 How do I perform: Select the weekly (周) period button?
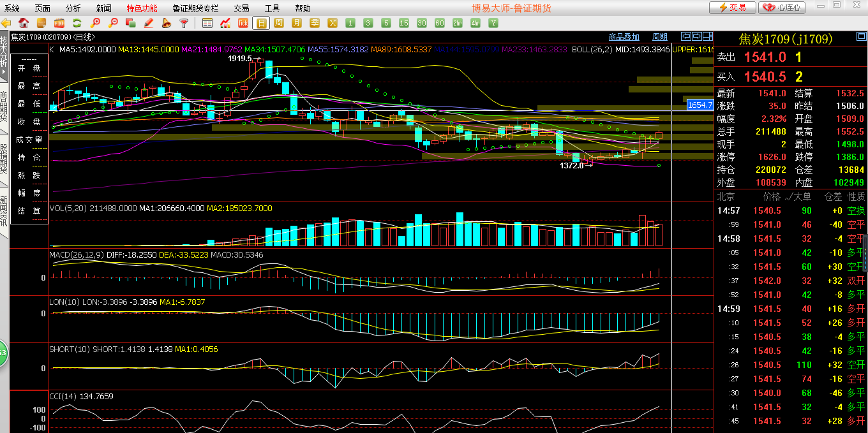point(279,23)
